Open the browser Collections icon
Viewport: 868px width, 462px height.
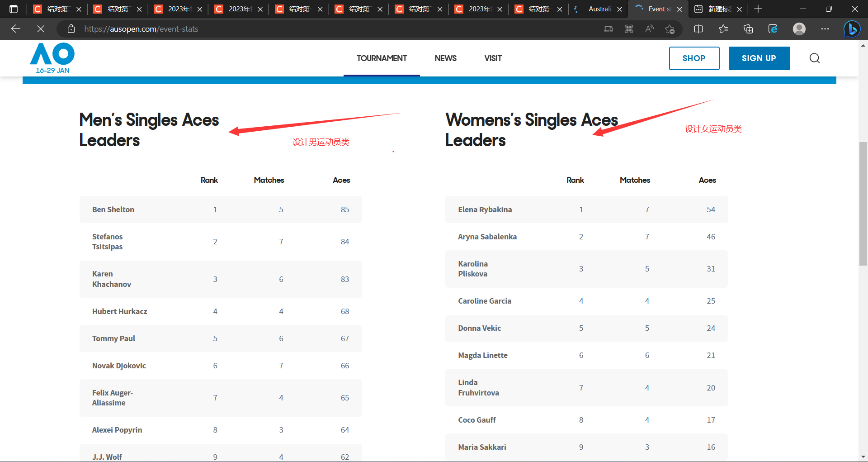pos(748,29)
